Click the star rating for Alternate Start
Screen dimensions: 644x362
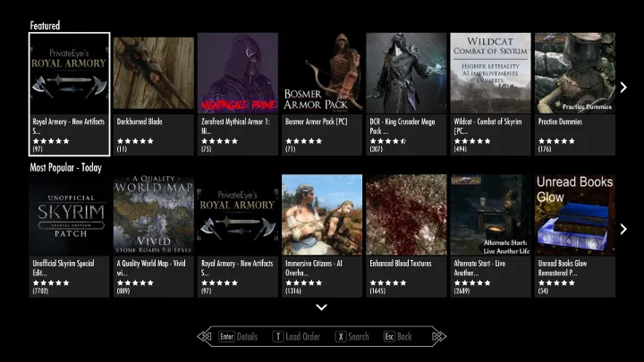[x=472, y=282]
